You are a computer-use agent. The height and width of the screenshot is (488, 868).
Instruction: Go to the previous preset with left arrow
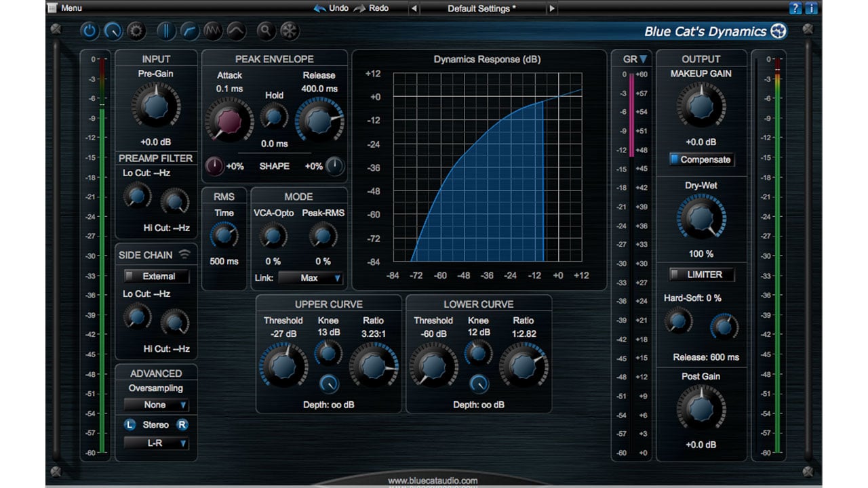pyautogui.click(x=414, y=8)
